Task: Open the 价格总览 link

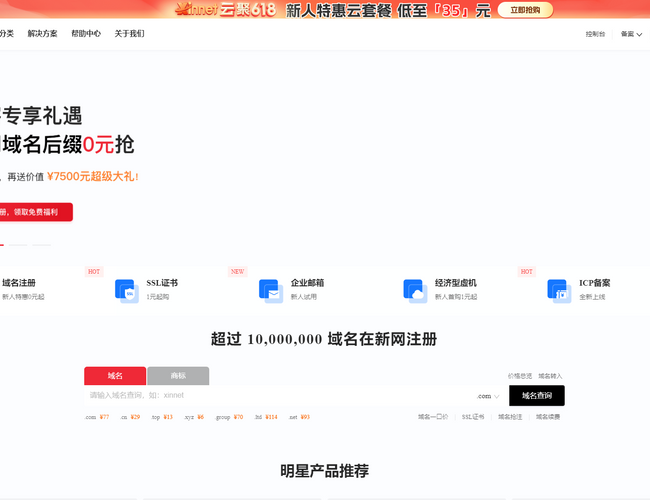Action: pyautogui.click(x=520, y=376)
